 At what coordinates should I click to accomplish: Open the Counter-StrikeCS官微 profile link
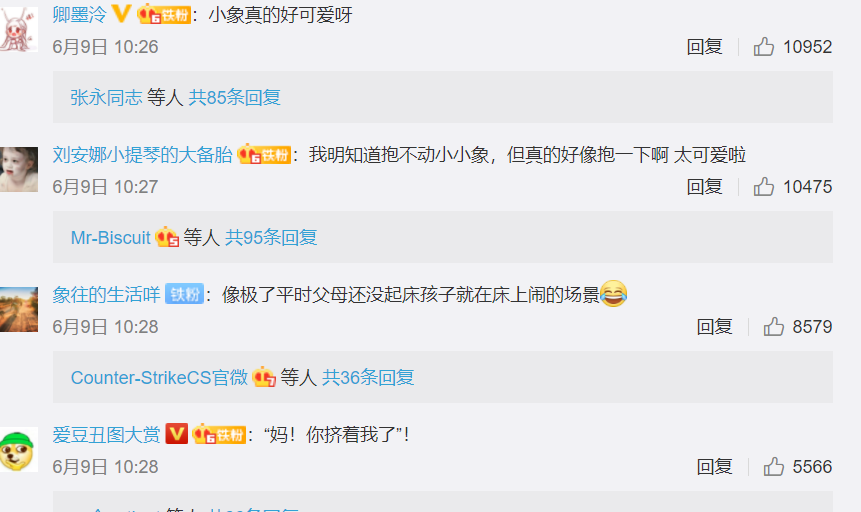click(159, 378)
